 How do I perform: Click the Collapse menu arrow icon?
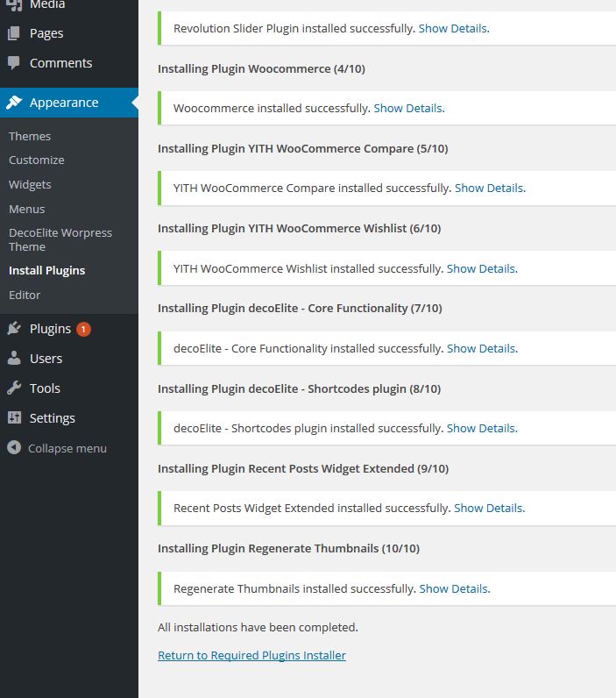coord(14,447)
